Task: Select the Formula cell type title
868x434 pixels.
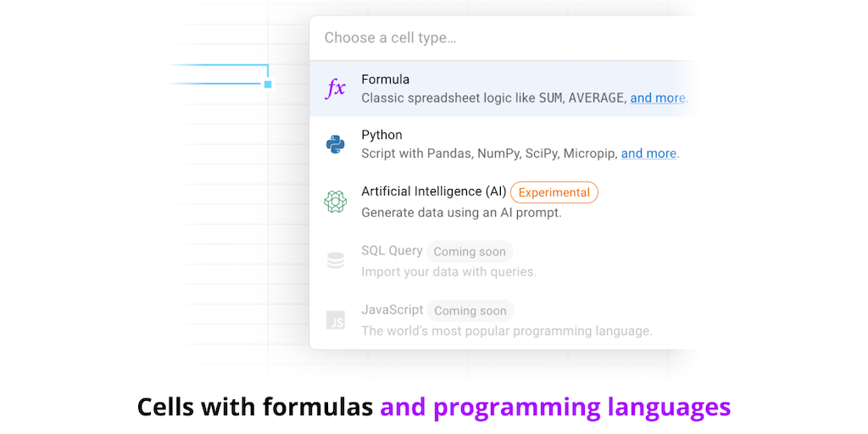Action: pyautogui.click(x=386, y=80)
